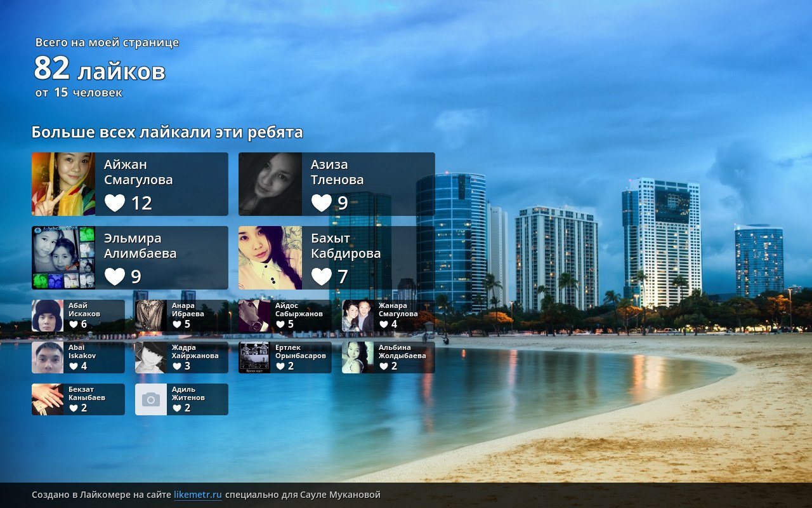Image resolution: width=812 pixels, height=508 pixels.
Task: Click small heart under Адиль Житенов
Action: [177, 408]
